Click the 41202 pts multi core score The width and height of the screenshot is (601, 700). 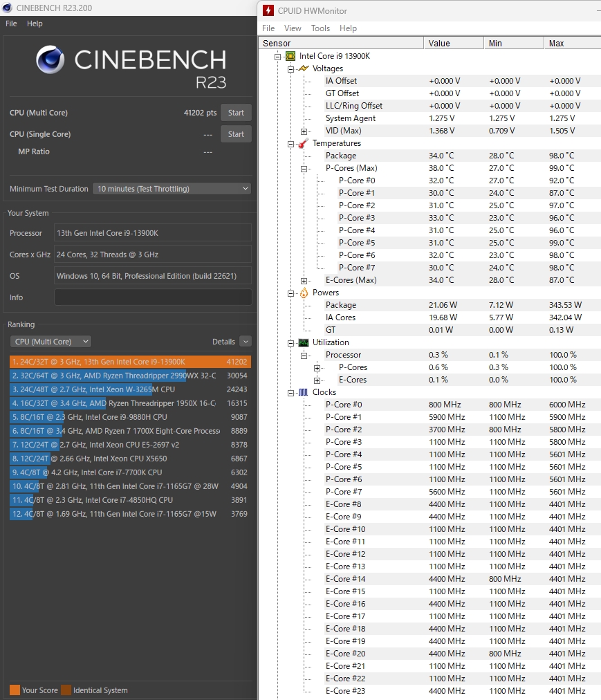[200, 113]
